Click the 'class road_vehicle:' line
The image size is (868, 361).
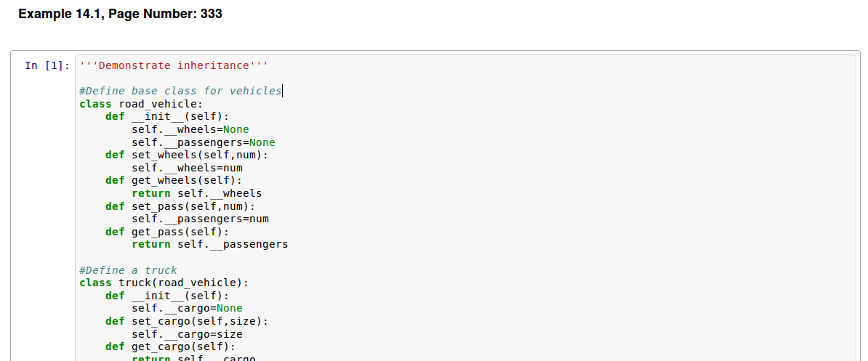click(x=141, y=104)
